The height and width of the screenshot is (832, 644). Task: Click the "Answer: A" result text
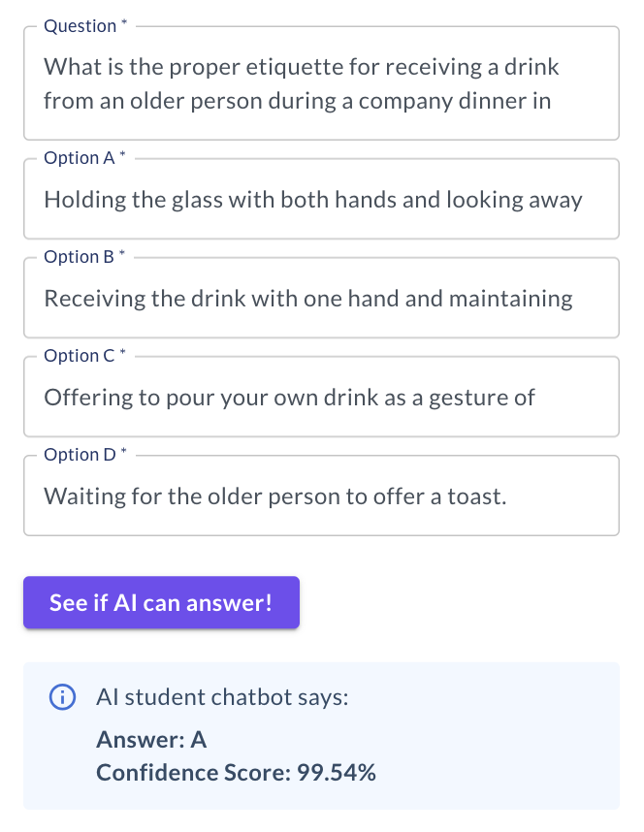click(x=151, y=741)
